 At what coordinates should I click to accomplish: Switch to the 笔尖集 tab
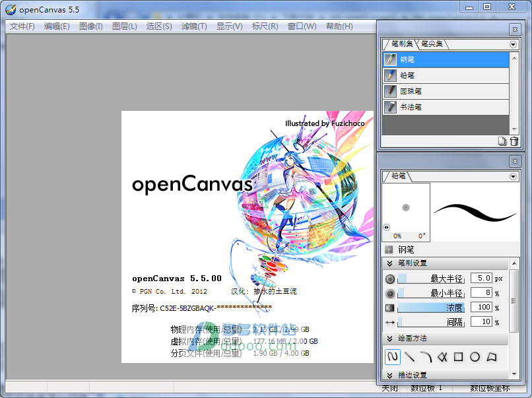tap(432, 44)
